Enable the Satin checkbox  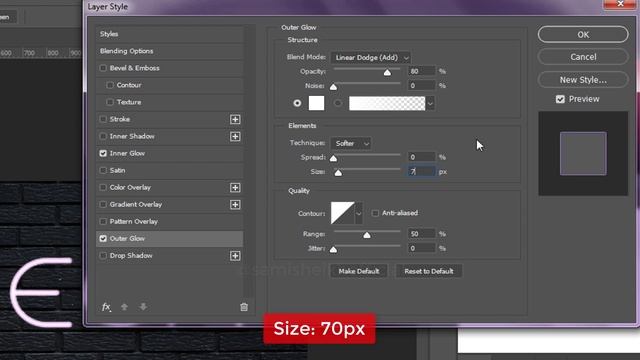click(103, 170)
